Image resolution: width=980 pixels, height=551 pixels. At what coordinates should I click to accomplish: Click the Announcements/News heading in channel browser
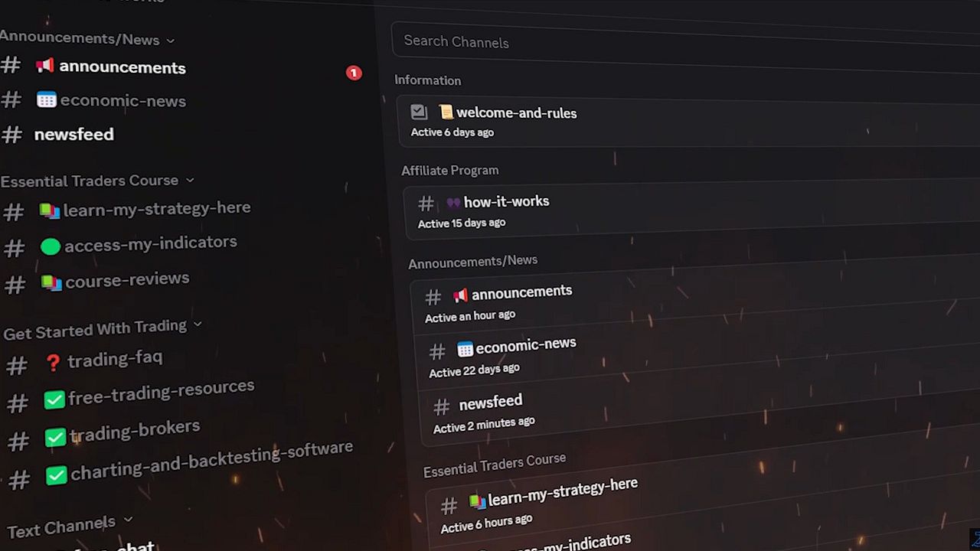[473, 262]
